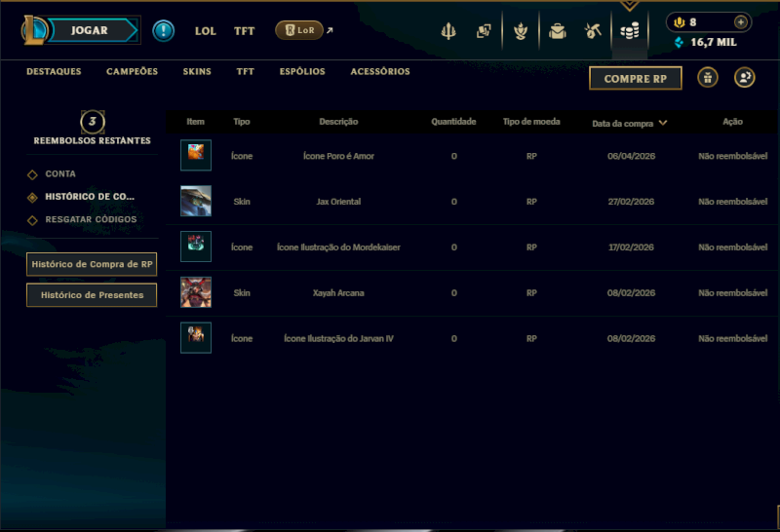Click the COMPRE RP button
Image resolution: width=780 pixels, height=532 pixels.
click(x=636, y=78)
